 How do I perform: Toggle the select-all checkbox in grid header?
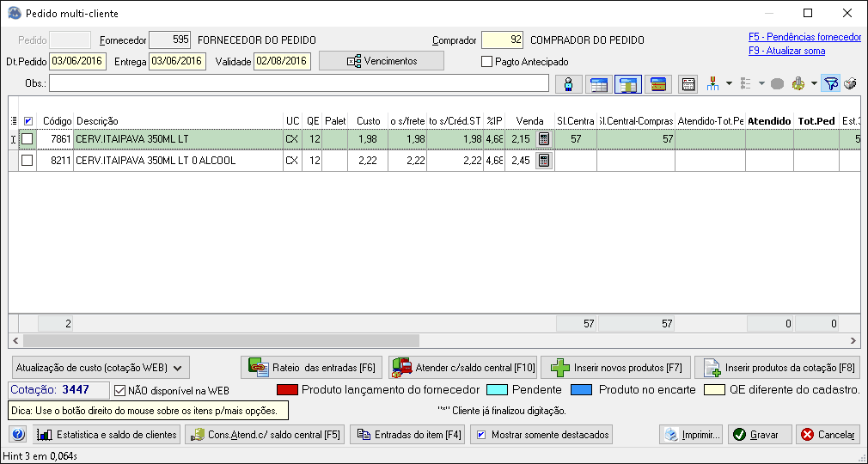click(28, 120)
